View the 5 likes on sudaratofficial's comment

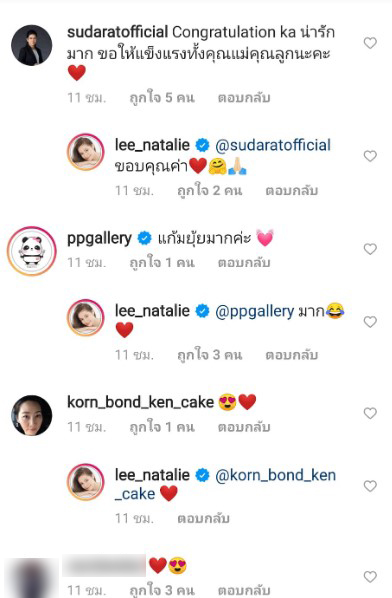[x=162, y=98]
